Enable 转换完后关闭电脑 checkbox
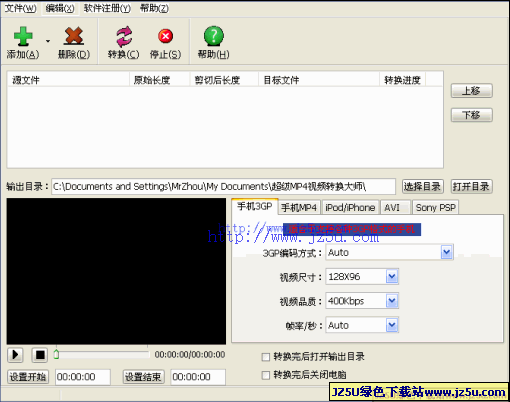Viewport: 510px width, 402px height. click(x=266, y=375)
